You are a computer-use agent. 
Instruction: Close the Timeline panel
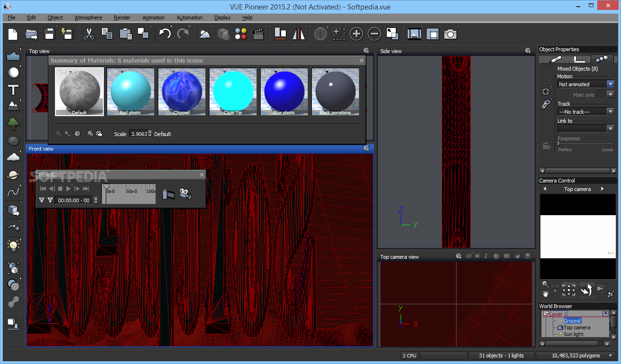(x=201, y=174)
